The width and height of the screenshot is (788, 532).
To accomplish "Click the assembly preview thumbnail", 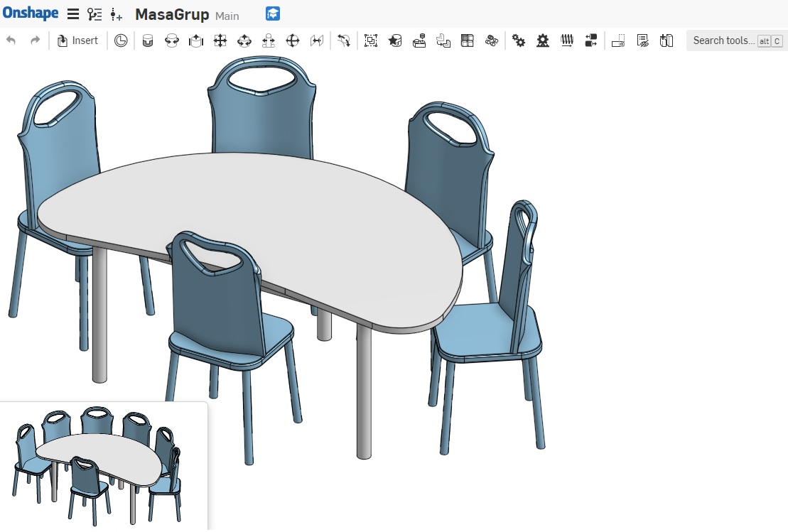I will tap(103, 465).
